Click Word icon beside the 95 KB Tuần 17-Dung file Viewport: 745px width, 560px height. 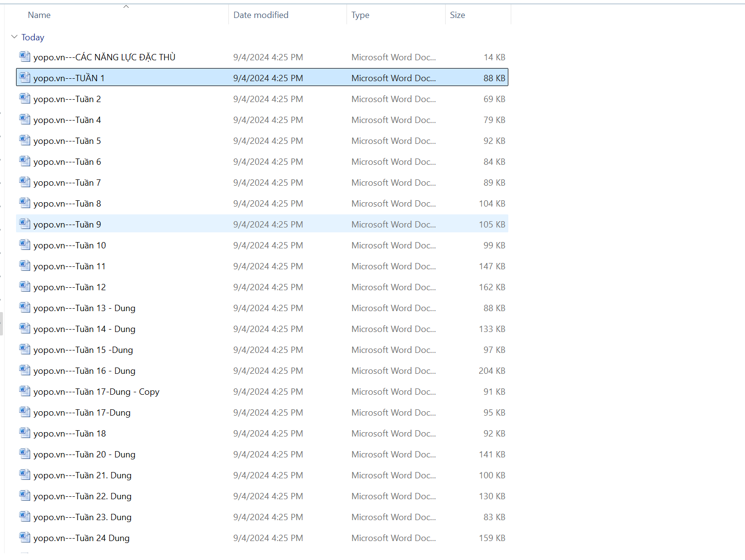pos(25,412)
